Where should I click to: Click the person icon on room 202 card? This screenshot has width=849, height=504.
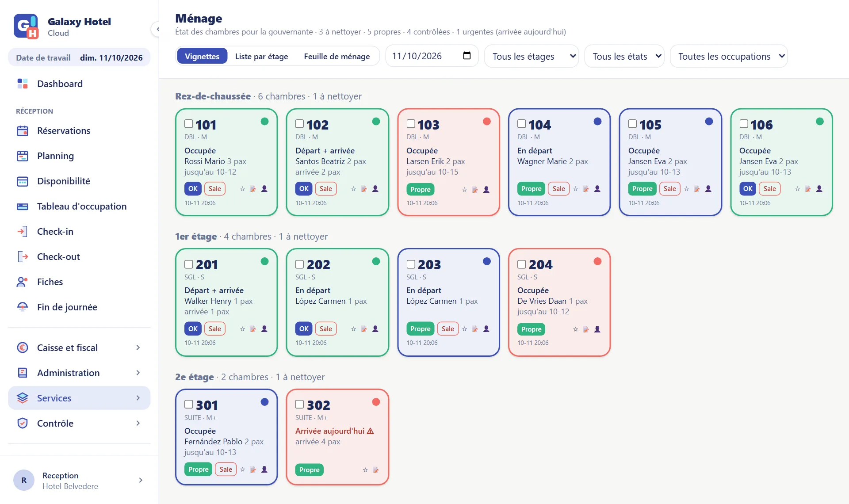375,329
